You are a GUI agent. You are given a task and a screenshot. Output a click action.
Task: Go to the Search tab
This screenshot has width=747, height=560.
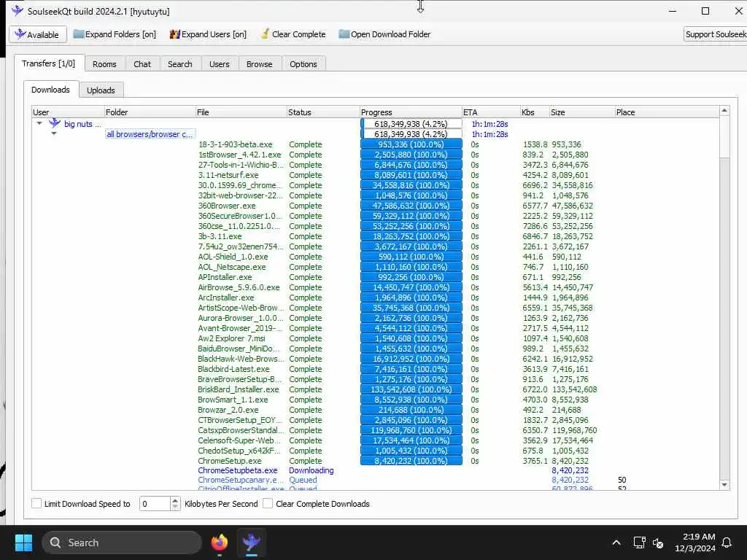[179, 64]
